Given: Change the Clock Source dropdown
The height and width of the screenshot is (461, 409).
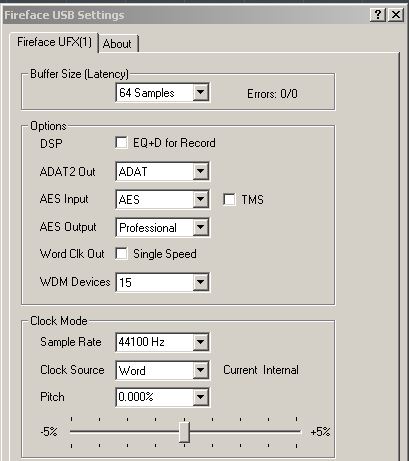Looking at the screenshot, I should pyautogui.click(x=163, y=370).
